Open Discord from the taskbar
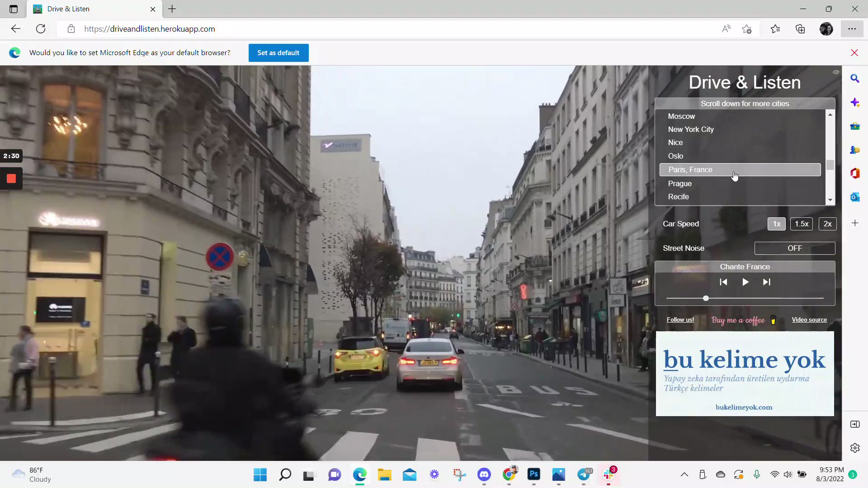 click(484, 475)
